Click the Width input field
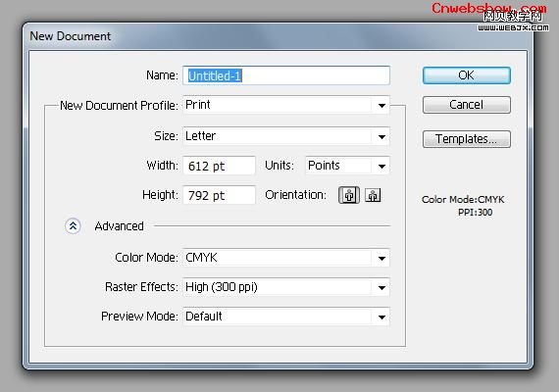 point(220,166)
